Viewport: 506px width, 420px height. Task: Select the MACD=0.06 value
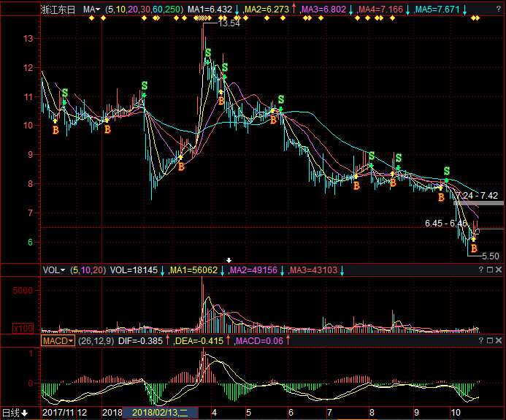[259, 341]
